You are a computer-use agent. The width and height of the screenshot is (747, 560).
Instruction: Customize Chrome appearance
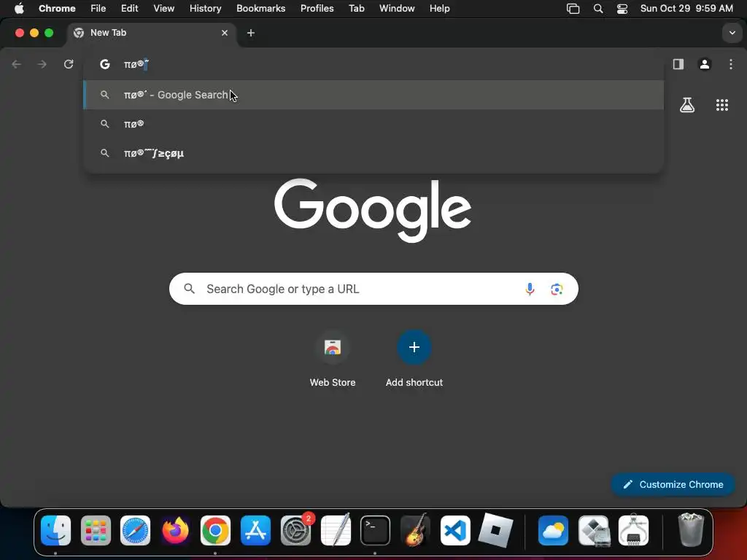[673, 484]
